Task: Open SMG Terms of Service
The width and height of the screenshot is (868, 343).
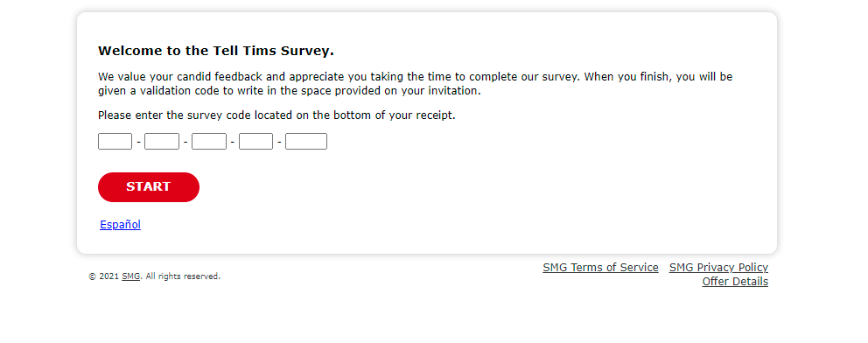Action: click(x=600, y=268)
